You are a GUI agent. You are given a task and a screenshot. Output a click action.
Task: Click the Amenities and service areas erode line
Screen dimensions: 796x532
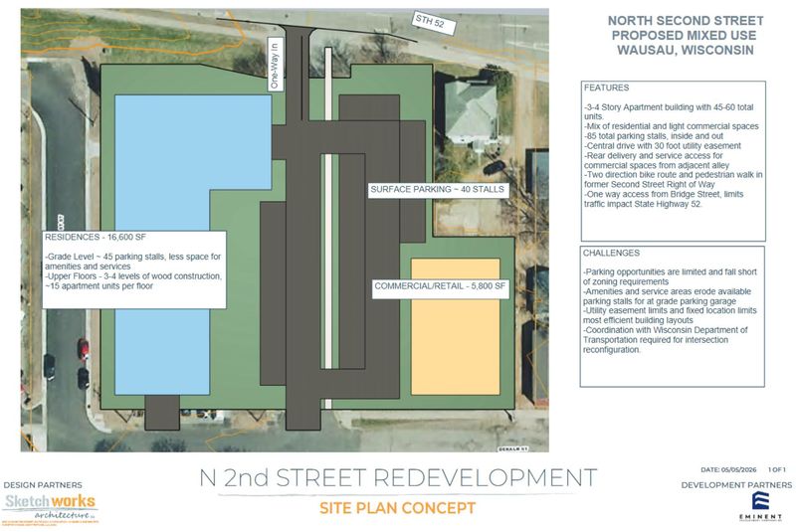667,296
